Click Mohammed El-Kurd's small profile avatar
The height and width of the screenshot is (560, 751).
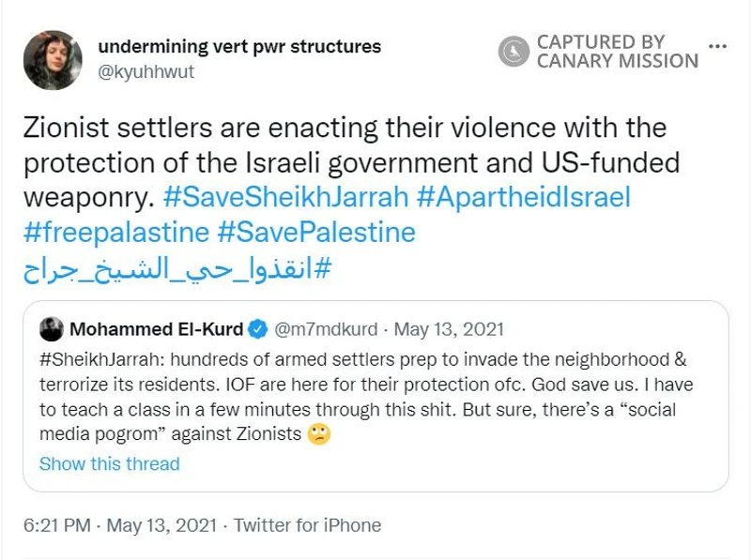52,328
